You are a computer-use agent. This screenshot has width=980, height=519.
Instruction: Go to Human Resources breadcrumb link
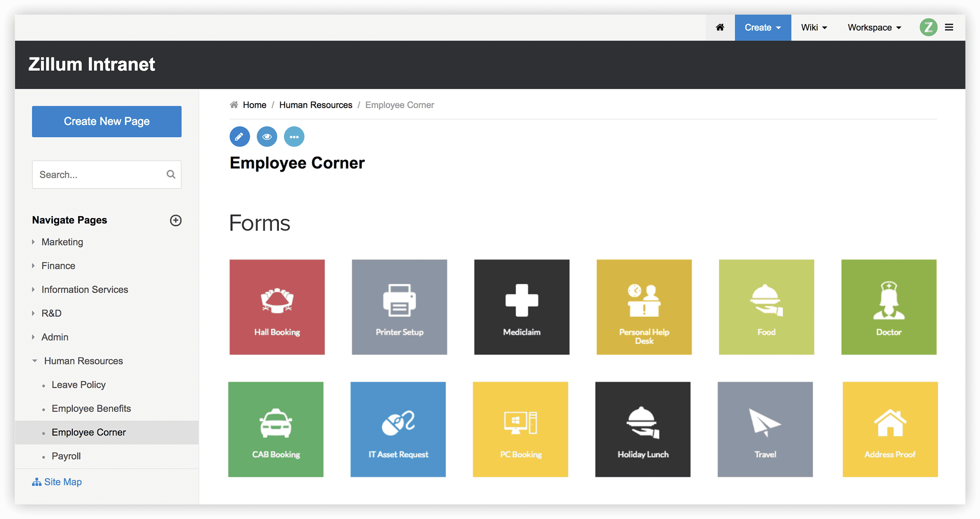[x=316, y=105]
